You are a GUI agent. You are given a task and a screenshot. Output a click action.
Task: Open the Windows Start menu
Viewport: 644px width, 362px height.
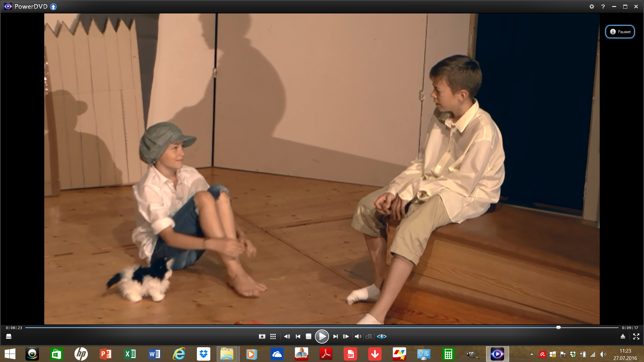point(10,354)
